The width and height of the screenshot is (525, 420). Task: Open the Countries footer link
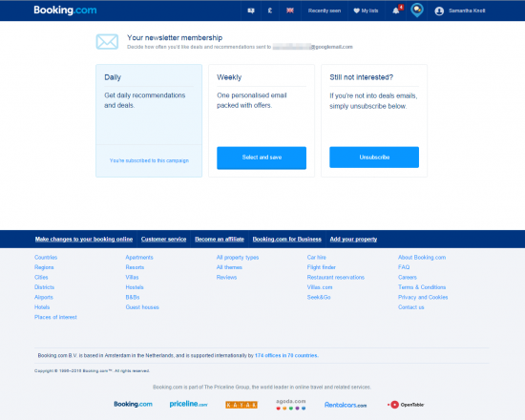(46, 257)
